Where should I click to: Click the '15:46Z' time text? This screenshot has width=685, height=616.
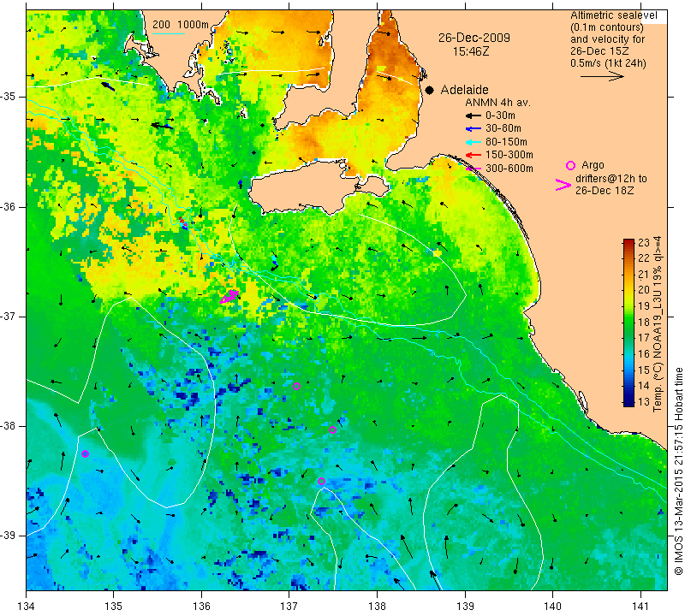click(471, 51)
